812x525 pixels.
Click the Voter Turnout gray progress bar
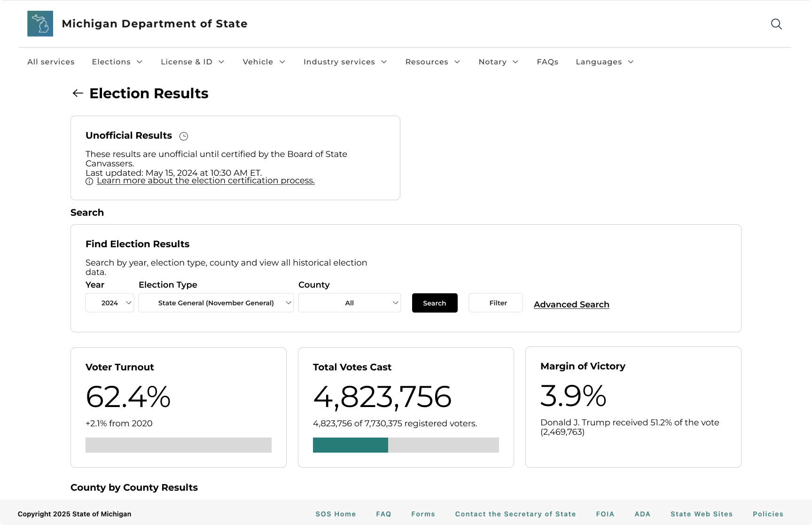tap(179, 445)
